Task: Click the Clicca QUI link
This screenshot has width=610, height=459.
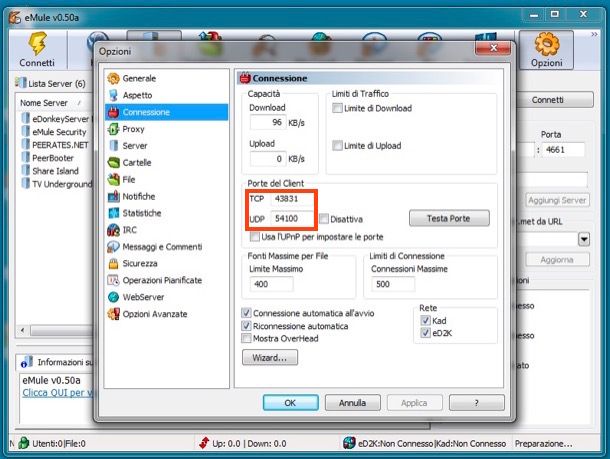Action: [57, 393]
